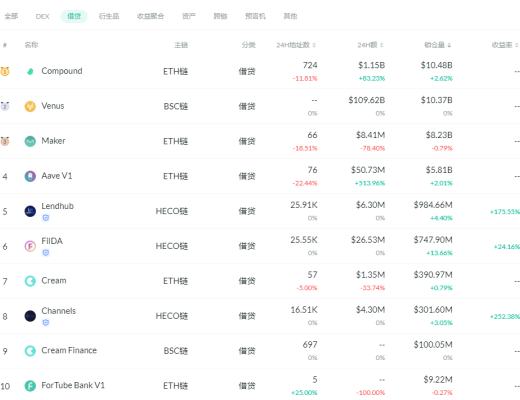Click the shield badge under FIIDA
This screenshot has width=520, height=400.
(x=46, y=253)
